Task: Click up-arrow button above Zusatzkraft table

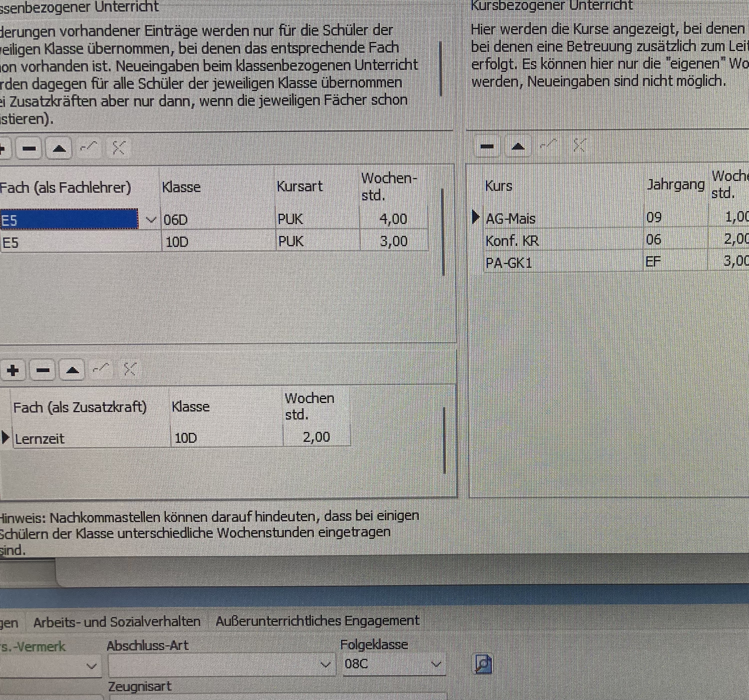Action: (72, 370)
